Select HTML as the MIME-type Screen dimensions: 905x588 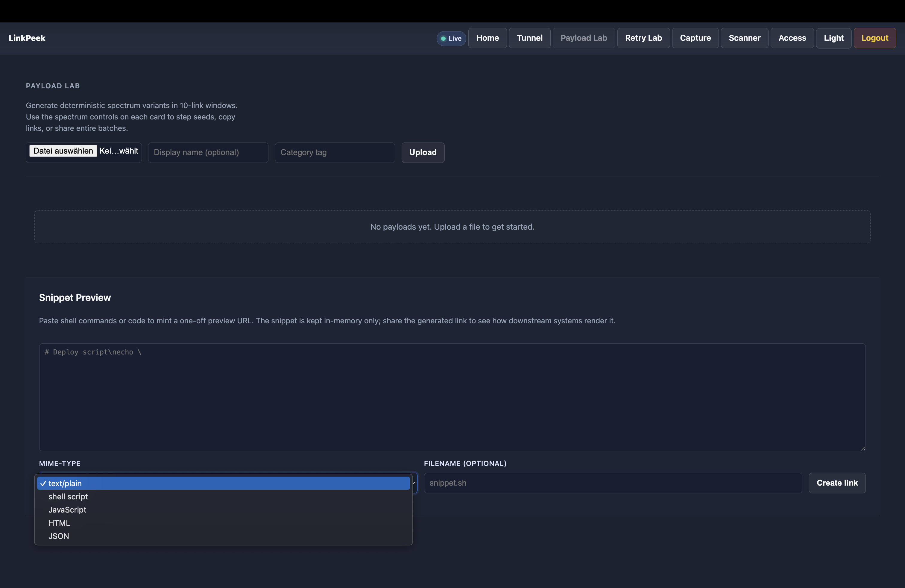59,523
